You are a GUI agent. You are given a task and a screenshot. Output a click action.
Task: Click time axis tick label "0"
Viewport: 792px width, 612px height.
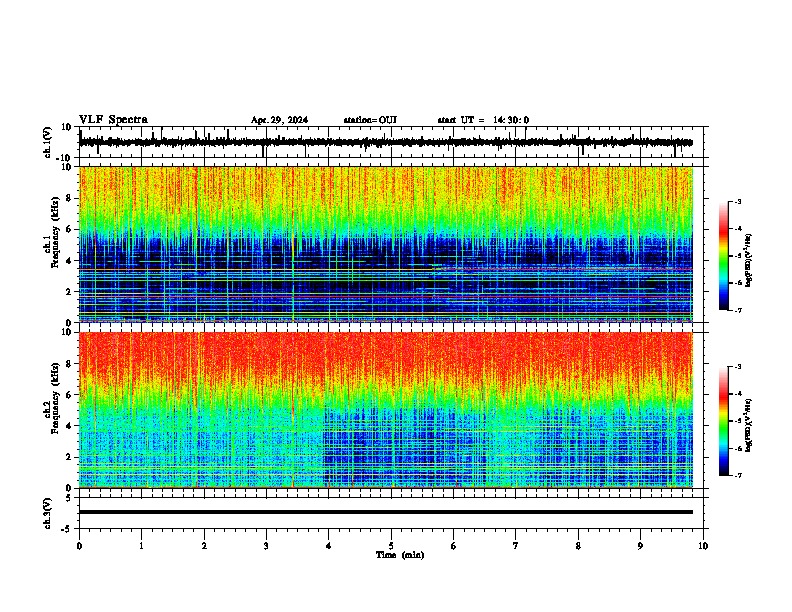[x=79, y=546]
